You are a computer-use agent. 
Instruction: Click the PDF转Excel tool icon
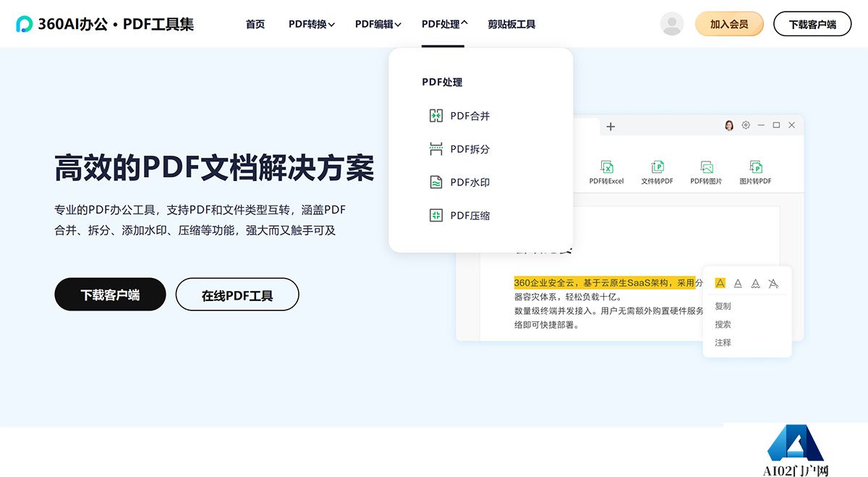click(607, 167)
